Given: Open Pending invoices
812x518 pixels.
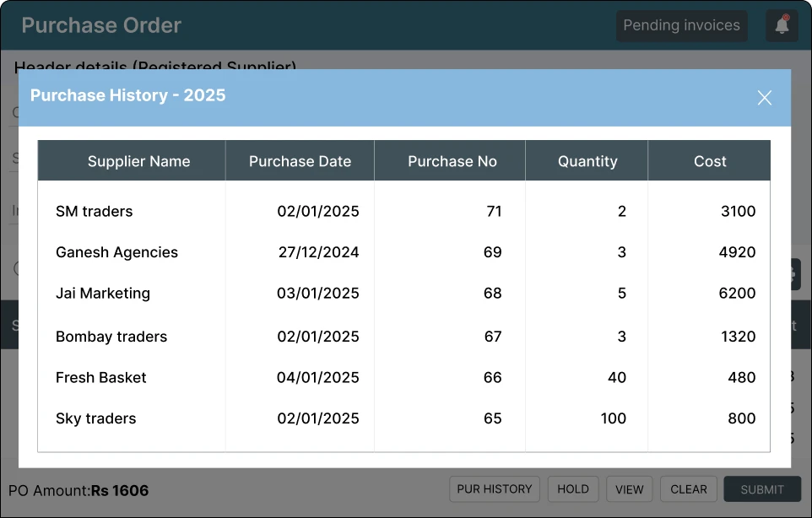Looking at the screenshot, I should (x=681, y=25).
